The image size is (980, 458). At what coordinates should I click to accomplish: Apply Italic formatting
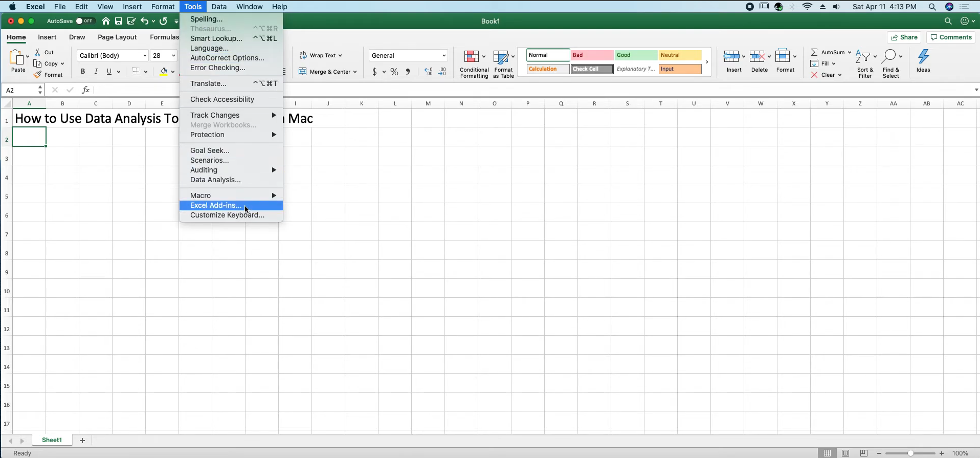(96, 72)
